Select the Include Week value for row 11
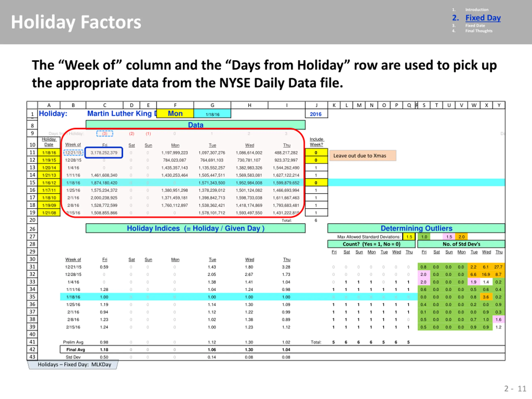 tap(316, 153)
